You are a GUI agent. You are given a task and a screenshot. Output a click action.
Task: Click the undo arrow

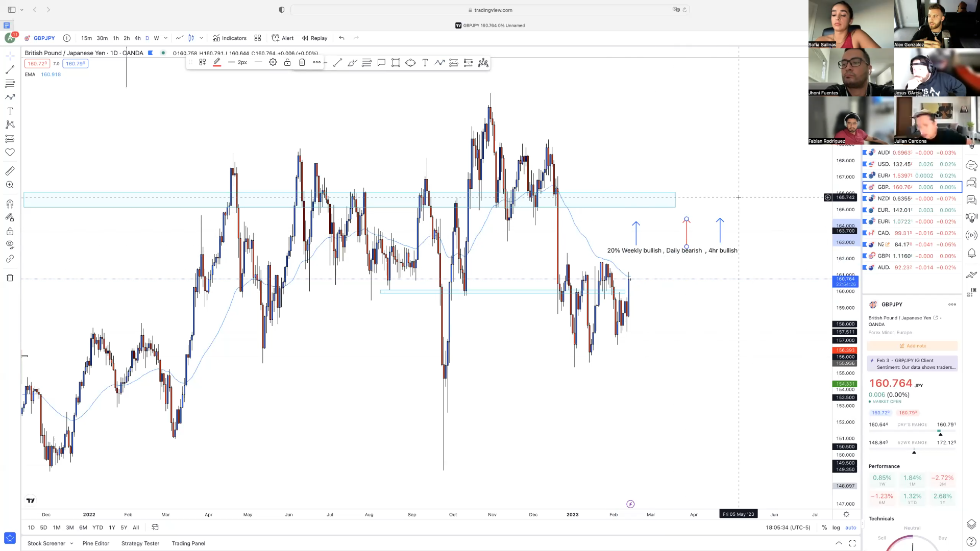point(341,38)
